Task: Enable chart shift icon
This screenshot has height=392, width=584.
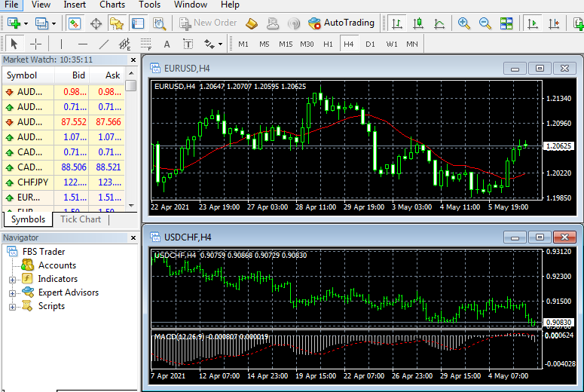Action: (554, 23)
